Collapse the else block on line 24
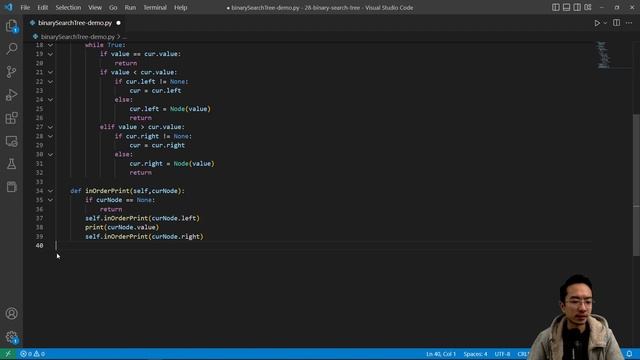This screenshot has width=640, height=360. 50,100
